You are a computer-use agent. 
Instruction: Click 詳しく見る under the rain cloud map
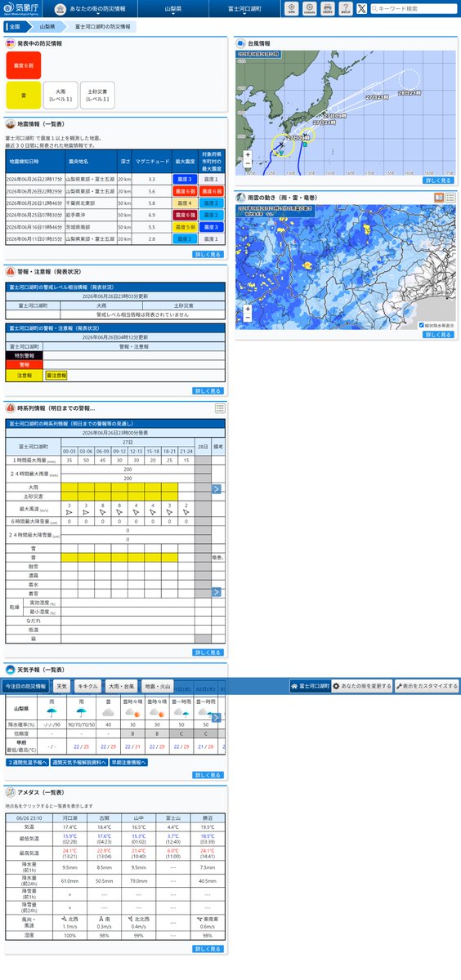point(438,334)
